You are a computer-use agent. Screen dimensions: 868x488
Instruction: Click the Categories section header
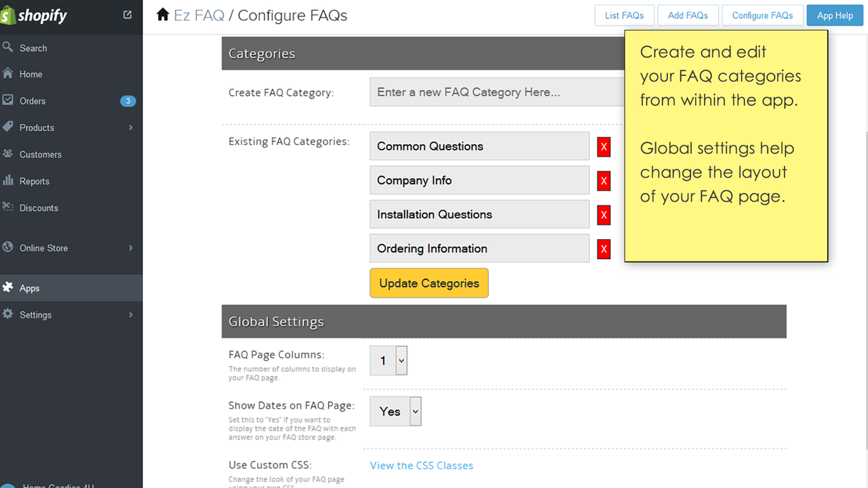tap(423, 54)
